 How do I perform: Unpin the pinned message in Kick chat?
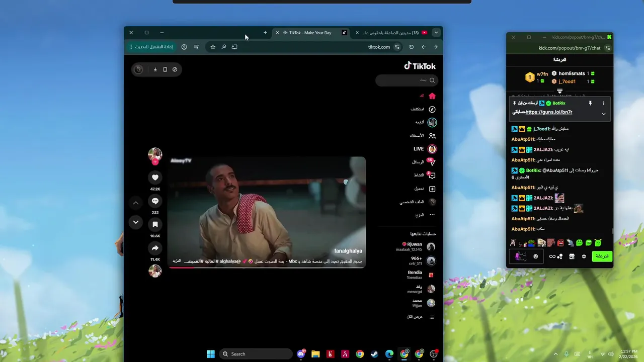(x=590, y=103)
